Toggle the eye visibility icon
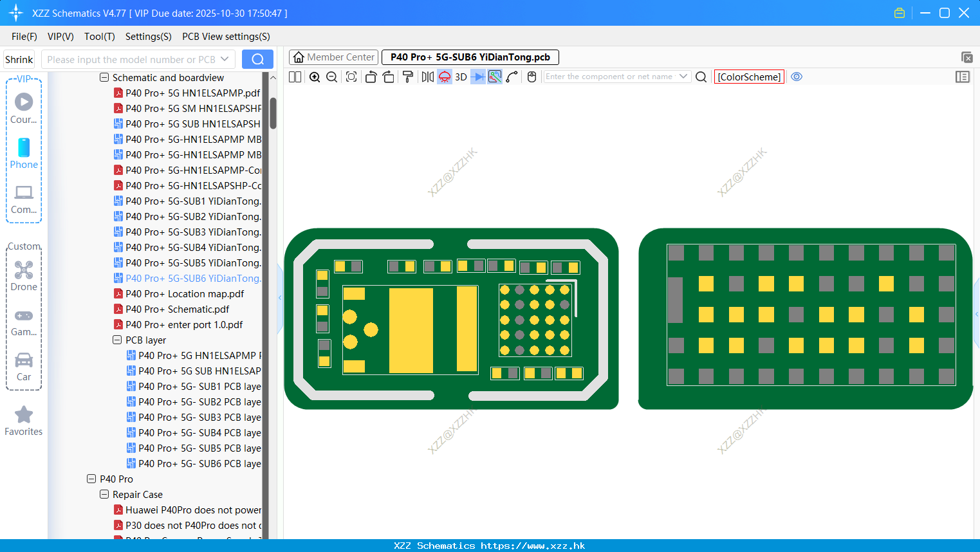The image size is (980, 552). pos(797,77)
